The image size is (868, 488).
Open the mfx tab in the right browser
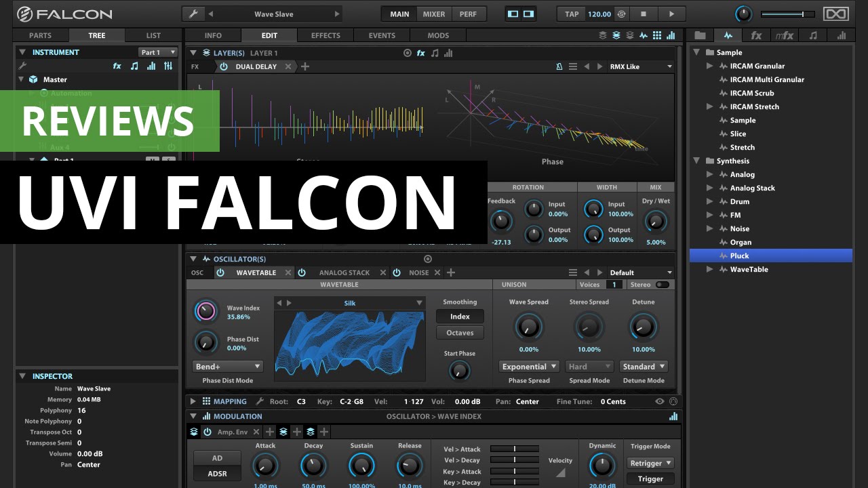coord(785,35)
